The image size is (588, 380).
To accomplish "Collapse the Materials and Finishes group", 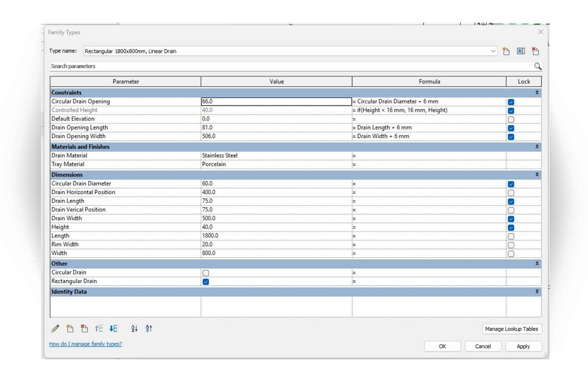I will 537,147.
